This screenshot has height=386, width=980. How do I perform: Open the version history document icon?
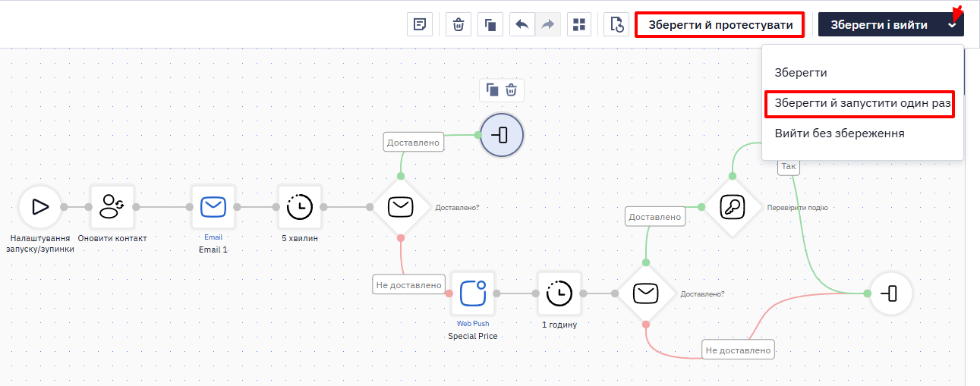click(617, 24)
